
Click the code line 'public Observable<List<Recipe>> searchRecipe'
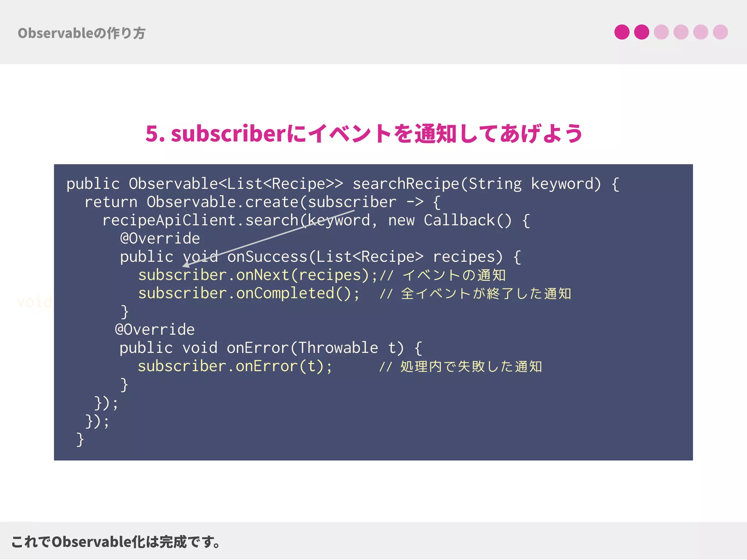pos(343,184)
